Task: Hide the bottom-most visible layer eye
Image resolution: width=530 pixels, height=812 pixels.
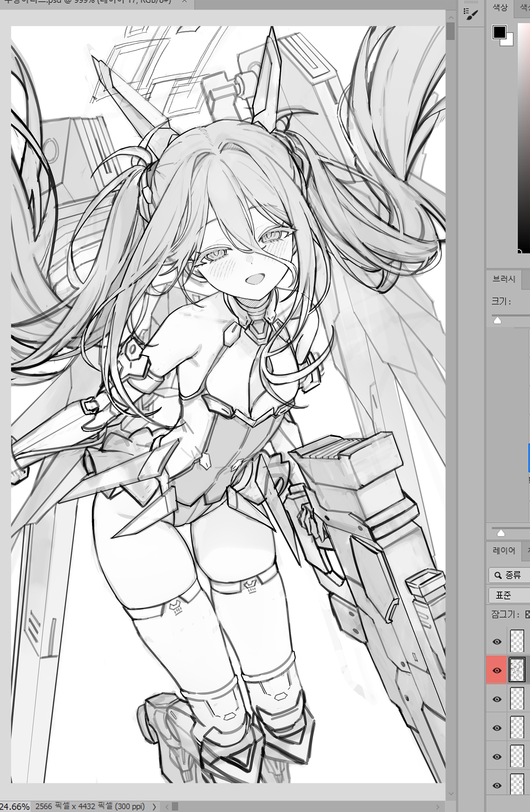Action: coord(497,785)
